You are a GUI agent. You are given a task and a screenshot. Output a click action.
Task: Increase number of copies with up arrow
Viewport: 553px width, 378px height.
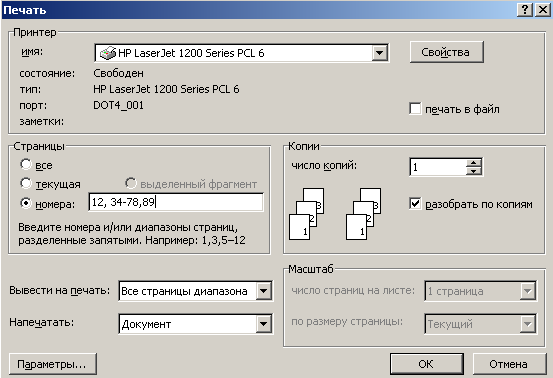(x=474, y=163)
